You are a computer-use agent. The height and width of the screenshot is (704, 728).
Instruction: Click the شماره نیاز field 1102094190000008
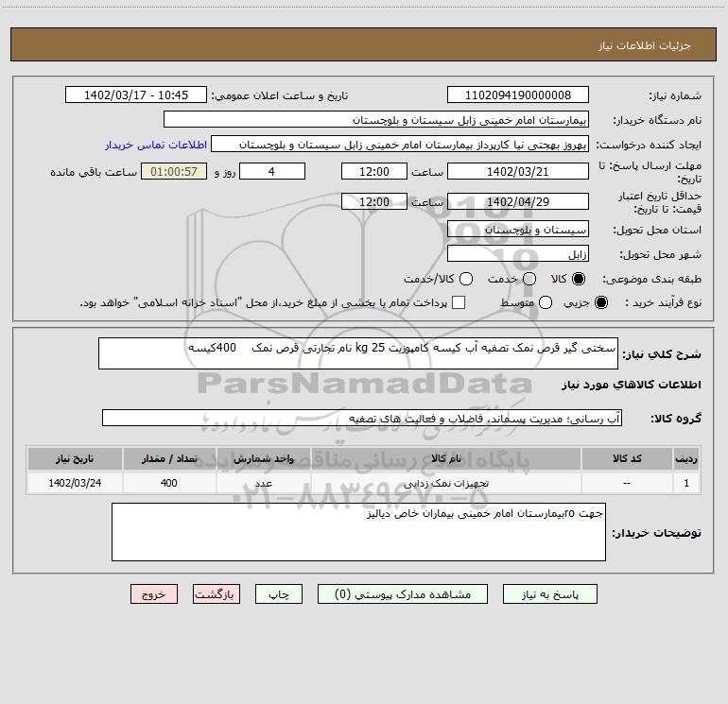pyautogui.click(x=518, y=95)
